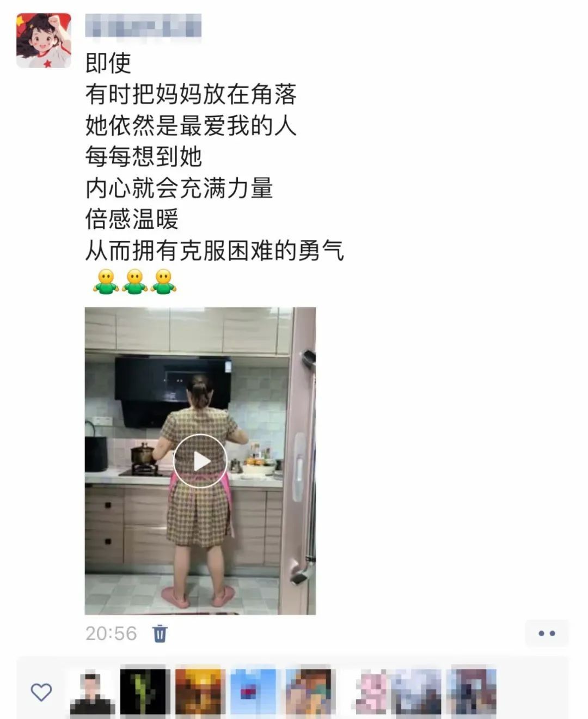This screenshot has width=588, height=719.
Task: Tap the post text line 即使
Action: click(x=108, y=63)
